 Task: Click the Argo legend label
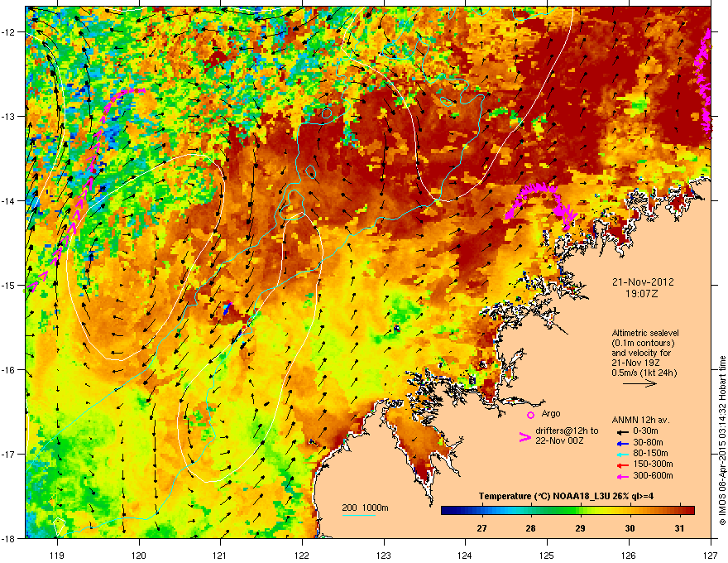click(x=551, y=413)
